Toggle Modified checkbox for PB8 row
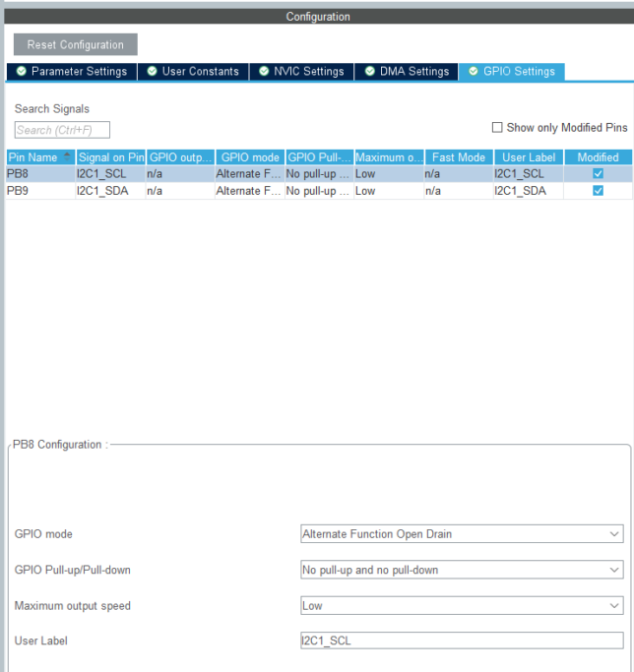 (598, 173)
